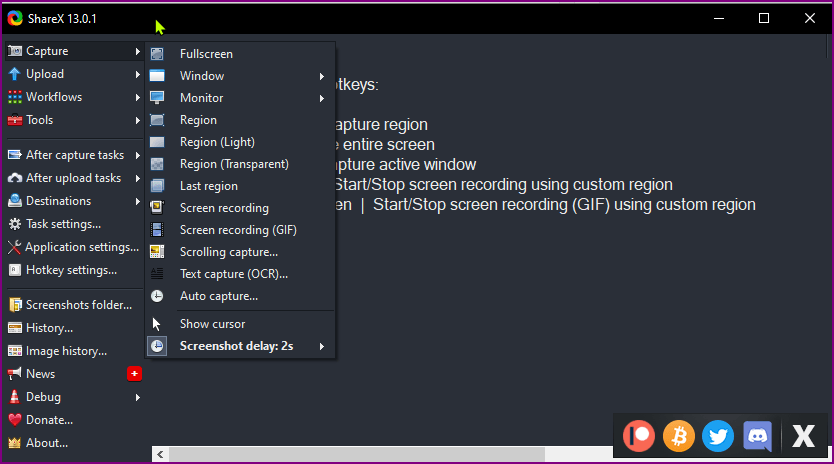
Task: Open Application settings...
Action: (x=74, y=247)
